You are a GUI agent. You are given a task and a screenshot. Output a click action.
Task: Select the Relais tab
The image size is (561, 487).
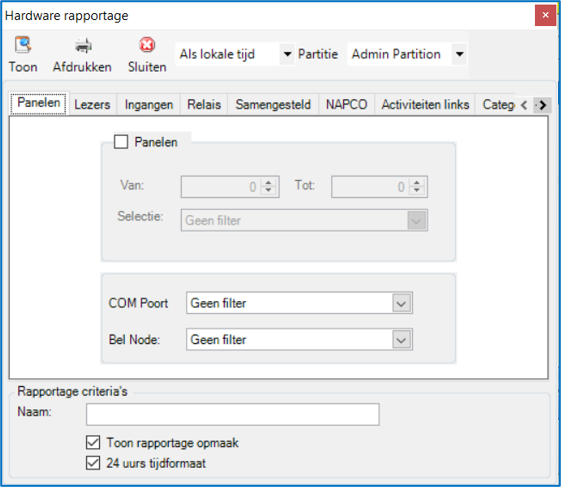tap(204, 104)
